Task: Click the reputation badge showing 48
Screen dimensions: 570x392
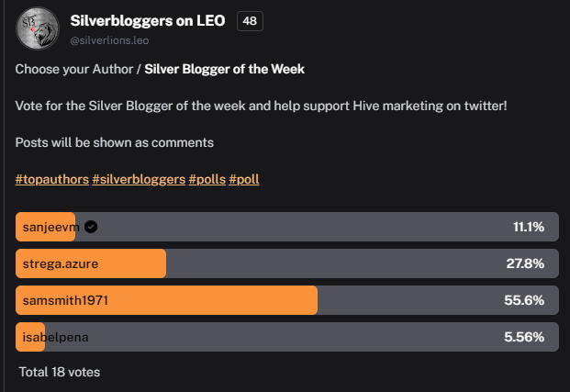Action: pos(250,21)
